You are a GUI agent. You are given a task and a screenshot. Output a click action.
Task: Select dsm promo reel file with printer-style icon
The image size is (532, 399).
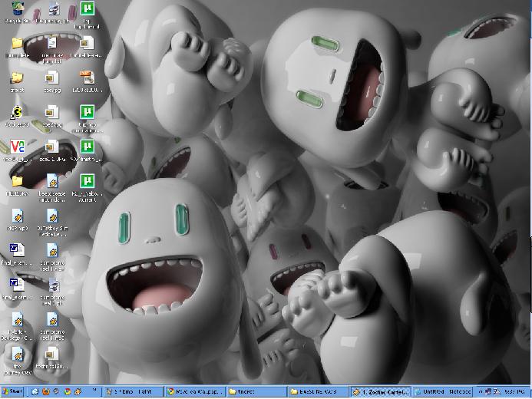52,292
